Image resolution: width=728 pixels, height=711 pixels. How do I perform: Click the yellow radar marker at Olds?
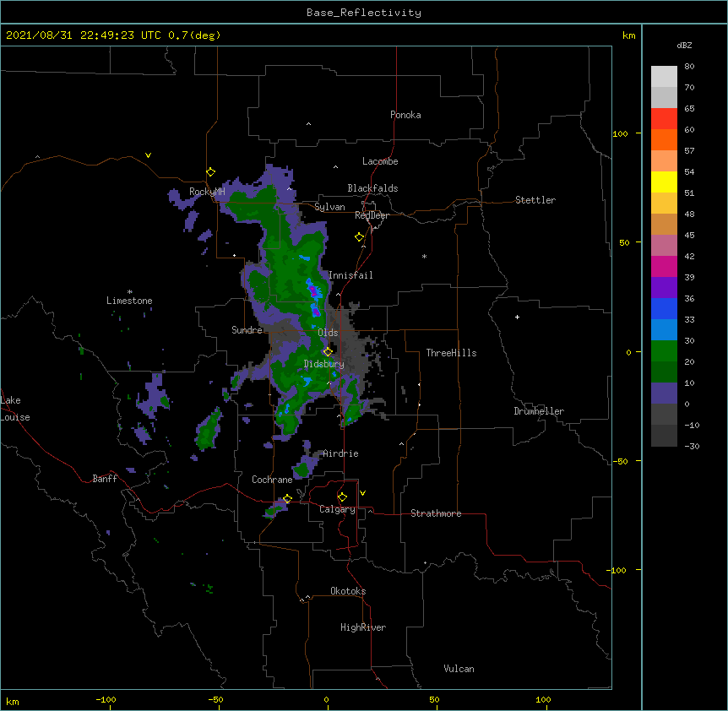point(328,351)
